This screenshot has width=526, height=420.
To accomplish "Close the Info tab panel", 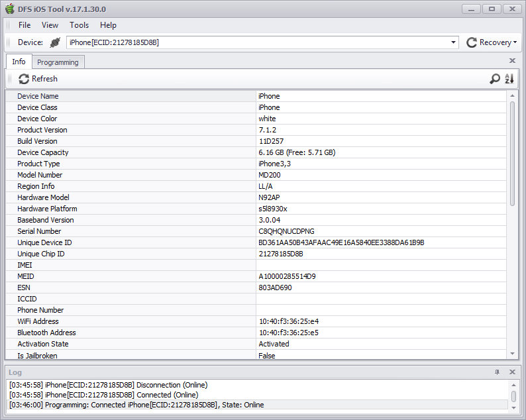I will (x=512, y=61).
